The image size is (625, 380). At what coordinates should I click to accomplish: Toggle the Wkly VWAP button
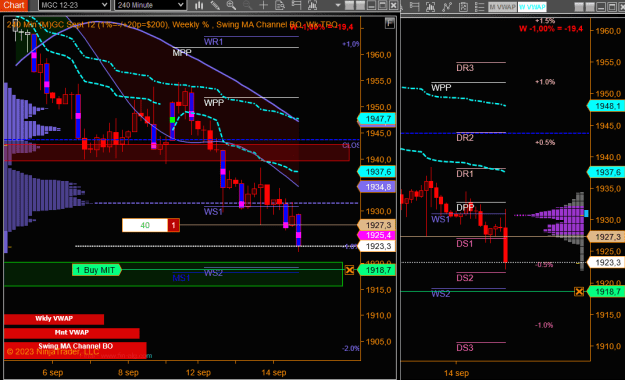[54, 319]
